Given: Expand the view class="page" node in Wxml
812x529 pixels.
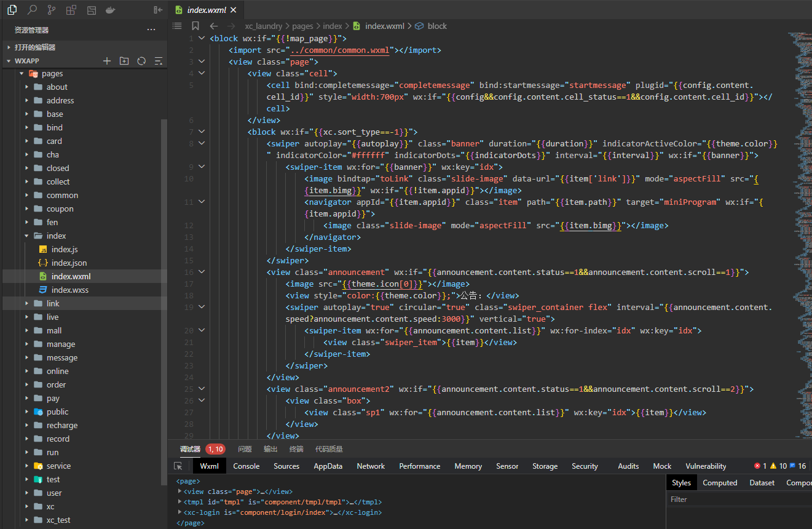Looking at the screenshot, I should 179,491.
